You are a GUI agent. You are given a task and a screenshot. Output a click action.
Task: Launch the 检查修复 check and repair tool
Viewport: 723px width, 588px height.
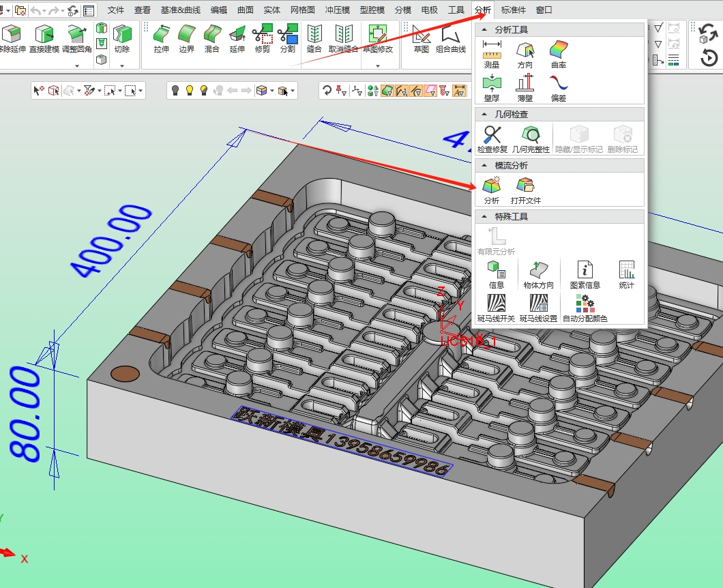point(492,139)
